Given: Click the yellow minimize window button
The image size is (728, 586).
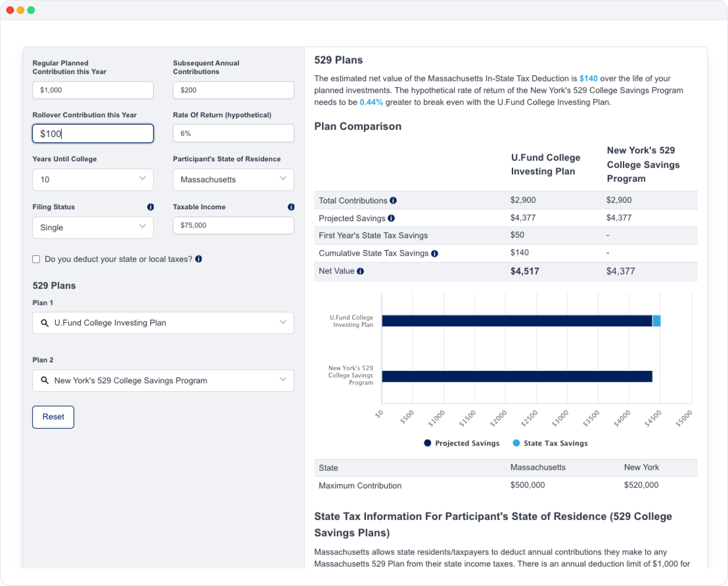Looking at the screenshot, I should click(x=21, y=10).
